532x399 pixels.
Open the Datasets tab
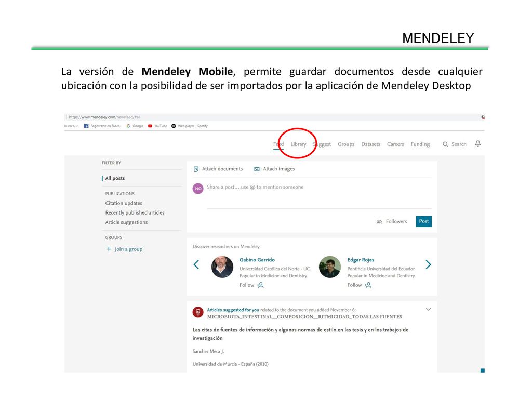pyautogui.click(x=370, y=144)
